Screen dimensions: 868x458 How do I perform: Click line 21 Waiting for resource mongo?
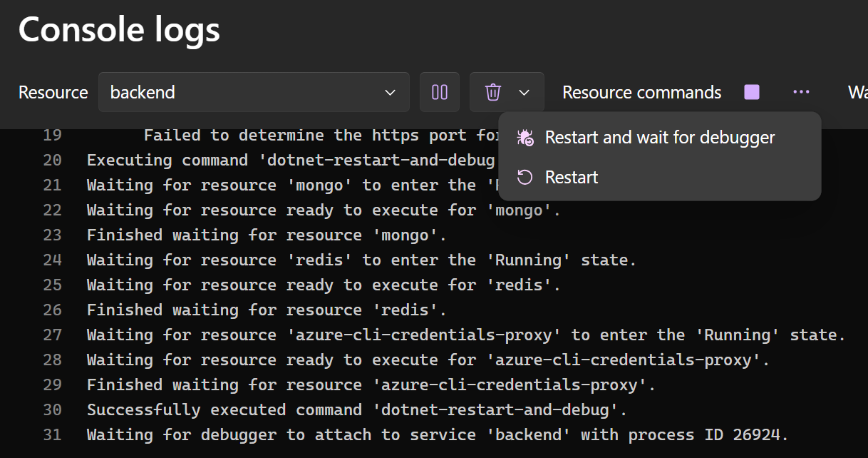point(292,185)
